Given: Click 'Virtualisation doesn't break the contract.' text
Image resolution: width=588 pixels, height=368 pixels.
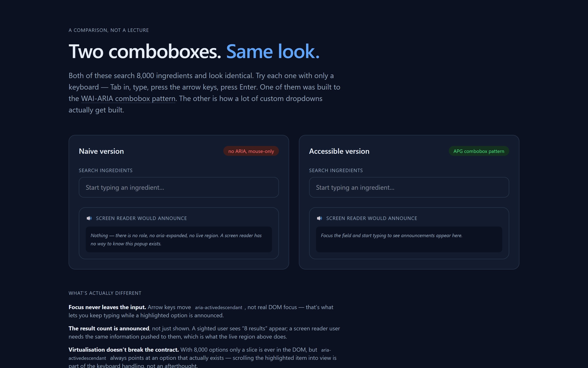Looking at the screenshot, I should click(x=124, y=350).
